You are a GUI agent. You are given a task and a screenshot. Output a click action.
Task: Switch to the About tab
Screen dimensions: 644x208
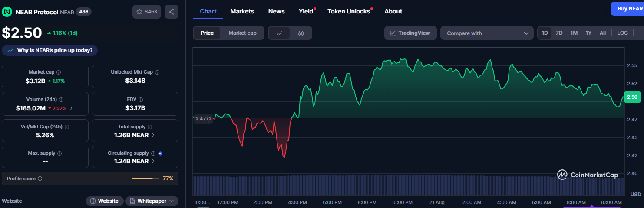click(x=393, y=11)
